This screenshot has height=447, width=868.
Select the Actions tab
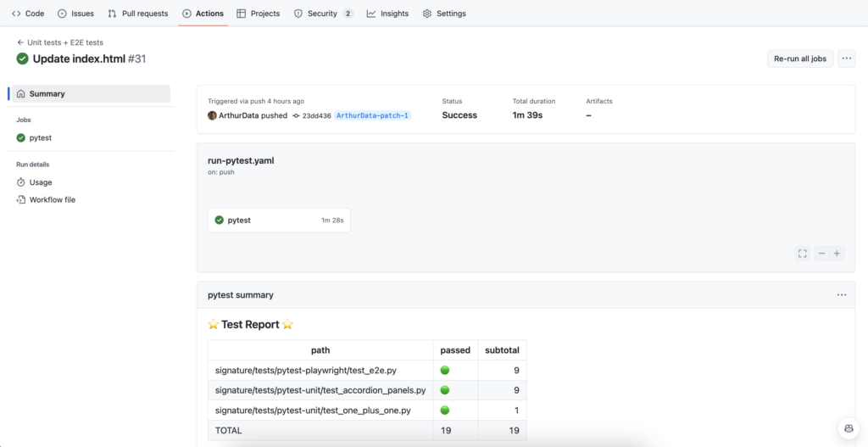[203, 14]
